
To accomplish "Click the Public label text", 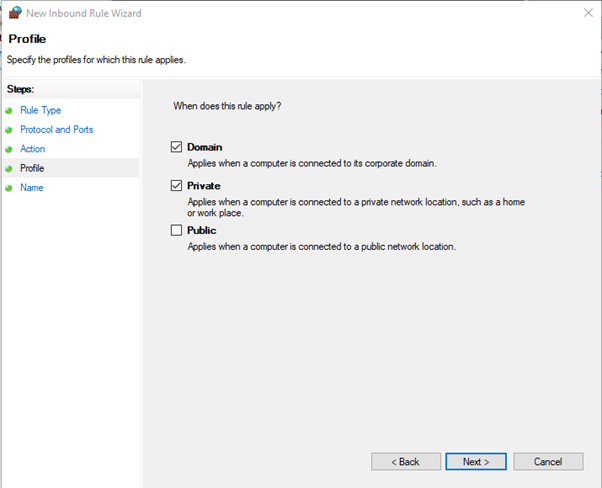I will point(202,230).
